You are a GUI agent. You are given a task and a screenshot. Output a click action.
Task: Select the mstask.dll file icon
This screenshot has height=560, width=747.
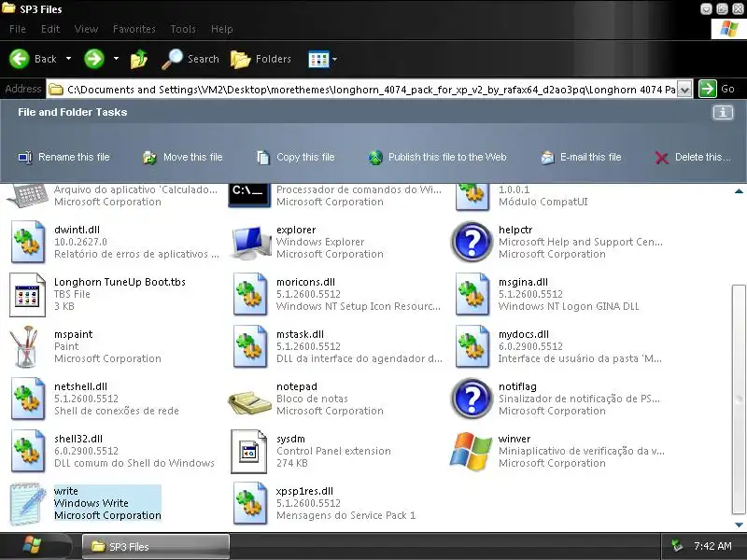click(x=250, y=346)
